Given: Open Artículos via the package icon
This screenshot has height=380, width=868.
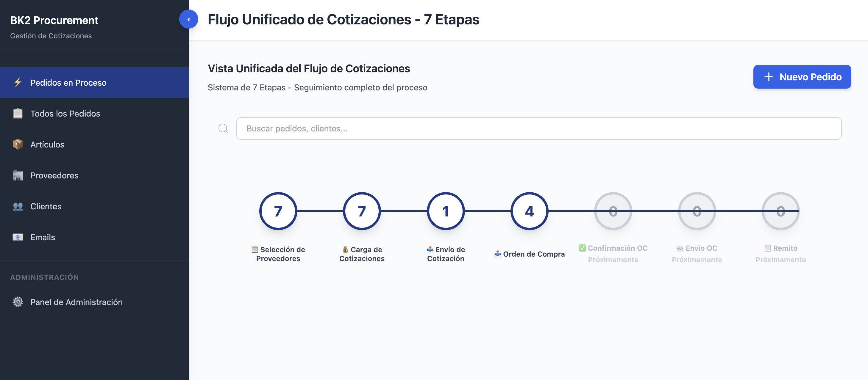Looking at the screenshot, I should coord(18,145).
